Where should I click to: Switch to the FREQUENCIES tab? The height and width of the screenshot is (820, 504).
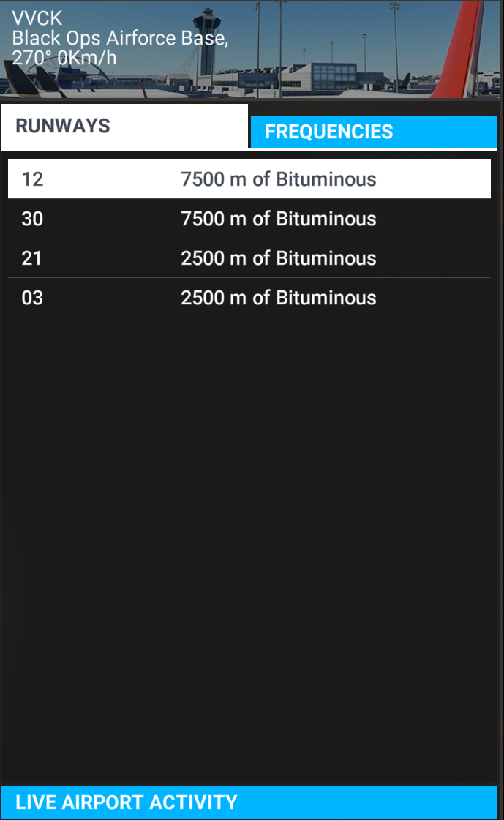tap(374, 132)
